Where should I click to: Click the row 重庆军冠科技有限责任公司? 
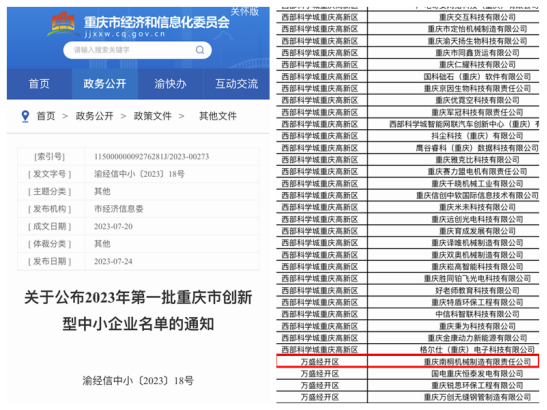click(407, 112)
